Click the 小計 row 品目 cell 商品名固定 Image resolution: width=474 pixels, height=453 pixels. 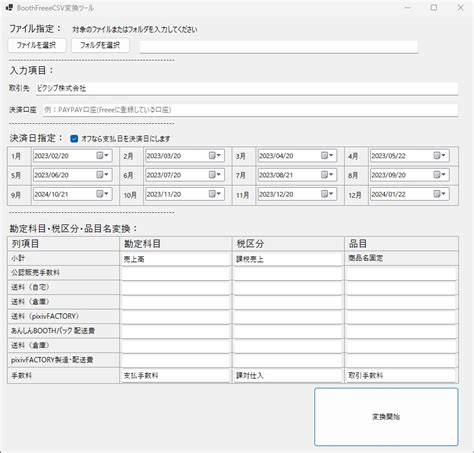pyautogui.click(x=401, y=258)
